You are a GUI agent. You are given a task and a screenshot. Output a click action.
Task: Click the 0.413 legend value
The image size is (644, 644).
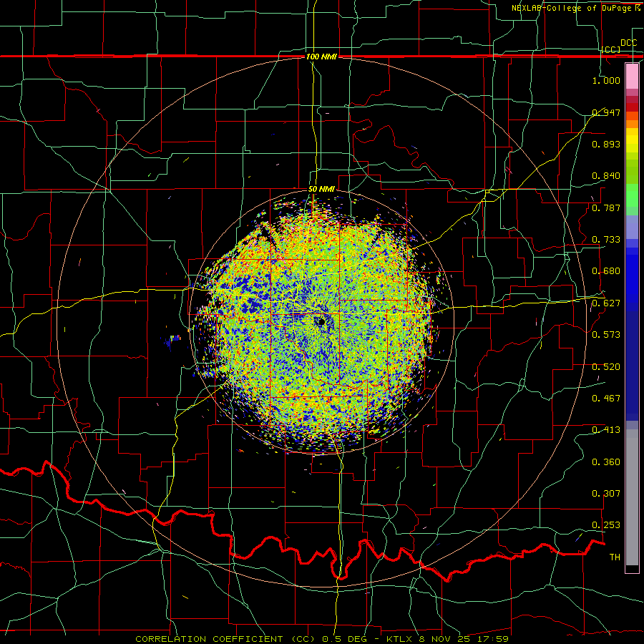606,430
